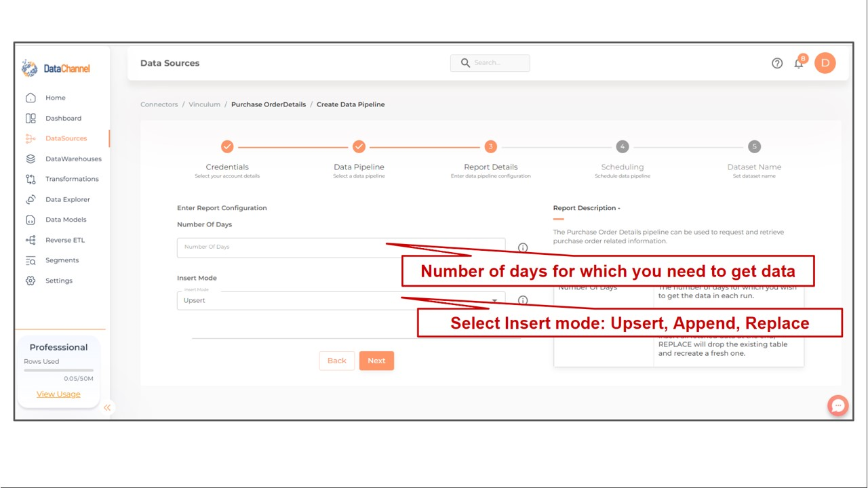This screenshot has height=488, width=868.
Task: Show info for Number Of Days field
Action: click(x=523, y=248)
